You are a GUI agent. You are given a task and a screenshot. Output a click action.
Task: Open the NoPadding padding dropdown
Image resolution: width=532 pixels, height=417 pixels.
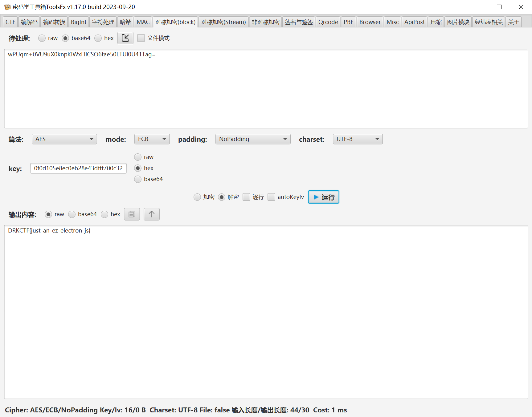click(x=252, y=139)
